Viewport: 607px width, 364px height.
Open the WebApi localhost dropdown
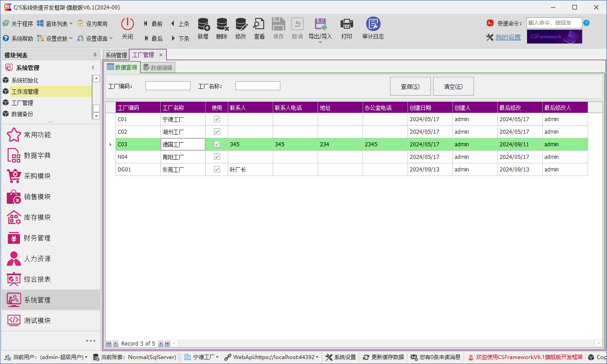click(x=271, y=357)
